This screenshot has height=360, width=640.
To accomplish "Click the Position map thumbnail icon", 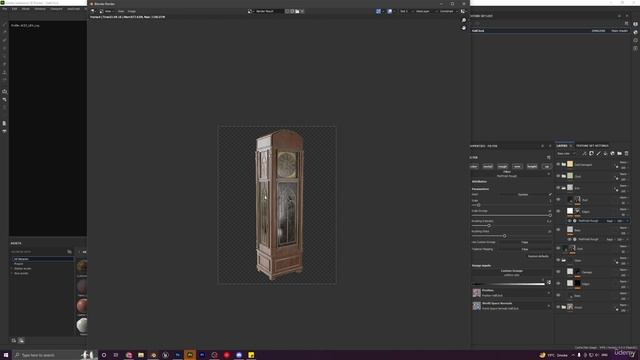I will tap(476, 292).
